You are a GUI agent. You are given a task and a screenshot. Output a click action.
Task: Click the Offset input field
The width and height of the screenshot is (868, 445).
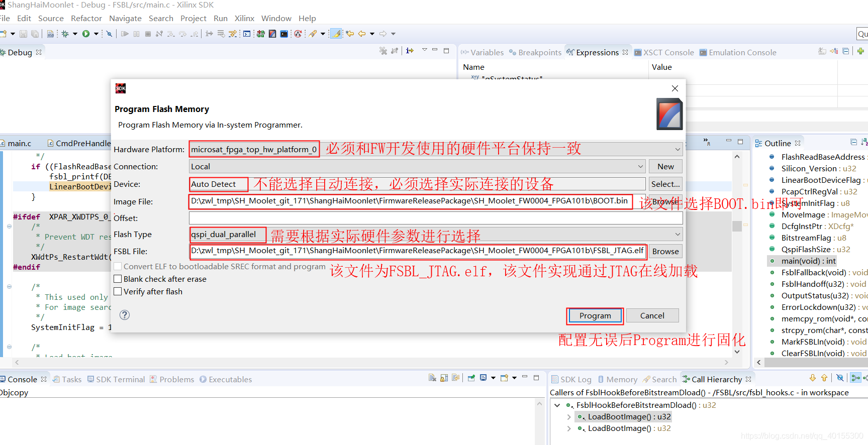[436, 218]
